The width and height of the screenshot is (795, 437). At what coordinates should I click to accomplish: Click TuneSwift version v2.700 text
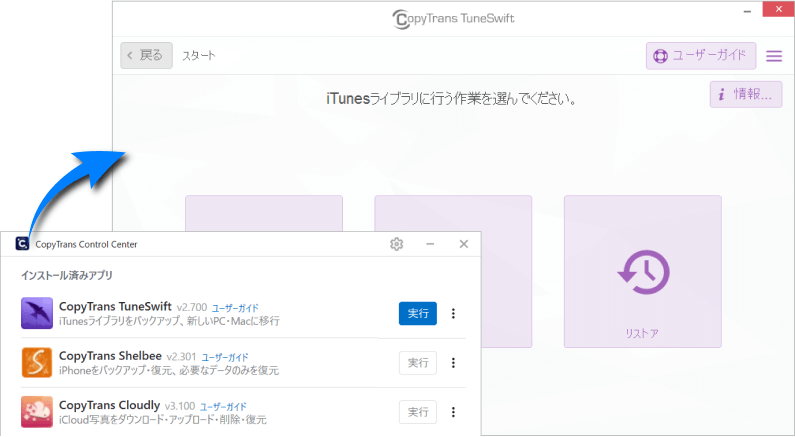(192, 308)
